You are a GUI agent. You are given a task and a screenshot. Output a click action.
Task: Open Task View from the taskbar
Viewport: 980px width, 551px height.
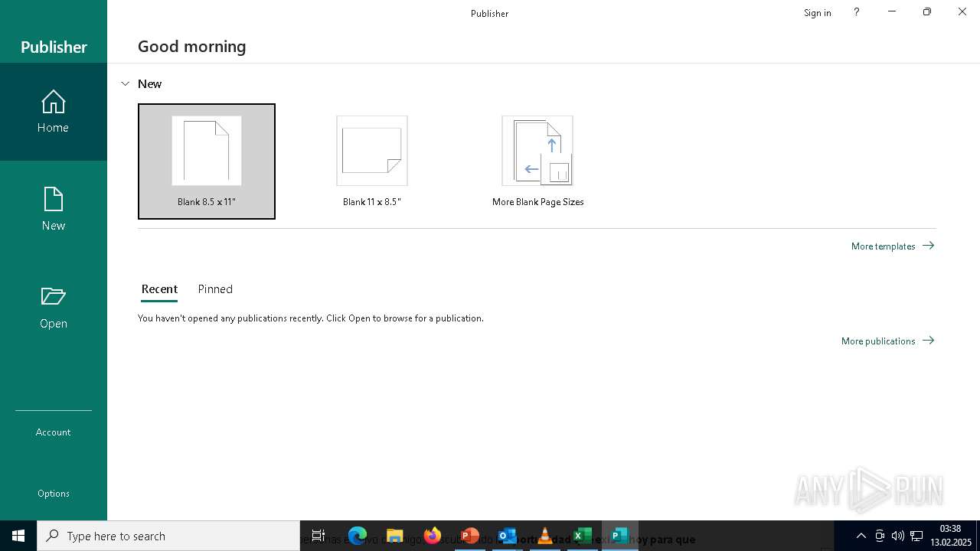pyautogui.click(x=318, y=536)
